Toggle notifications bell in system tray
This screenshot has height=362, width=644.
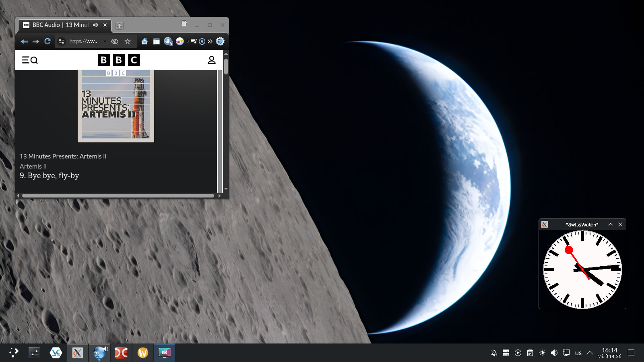(494, 353)
